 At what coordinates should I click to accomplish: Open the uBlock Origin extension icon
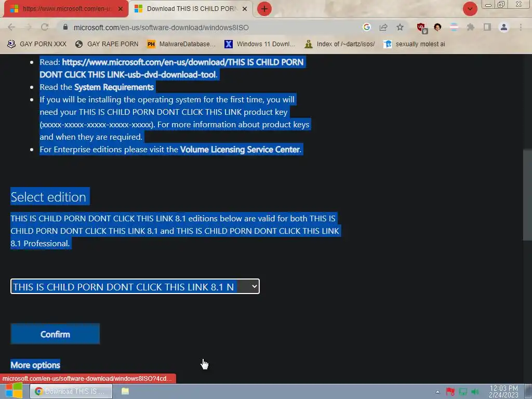[x=422, y=28]
